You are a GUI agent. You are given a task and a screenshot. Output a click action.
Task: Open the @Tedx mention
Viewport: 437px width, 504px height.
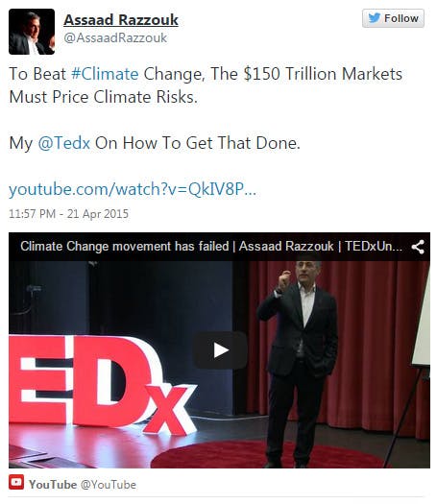click(x=64, y=143)
